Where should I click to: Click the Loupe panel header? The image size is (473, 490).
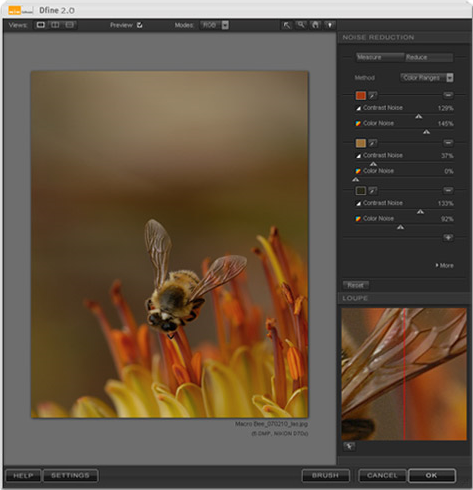coord(355,298)
